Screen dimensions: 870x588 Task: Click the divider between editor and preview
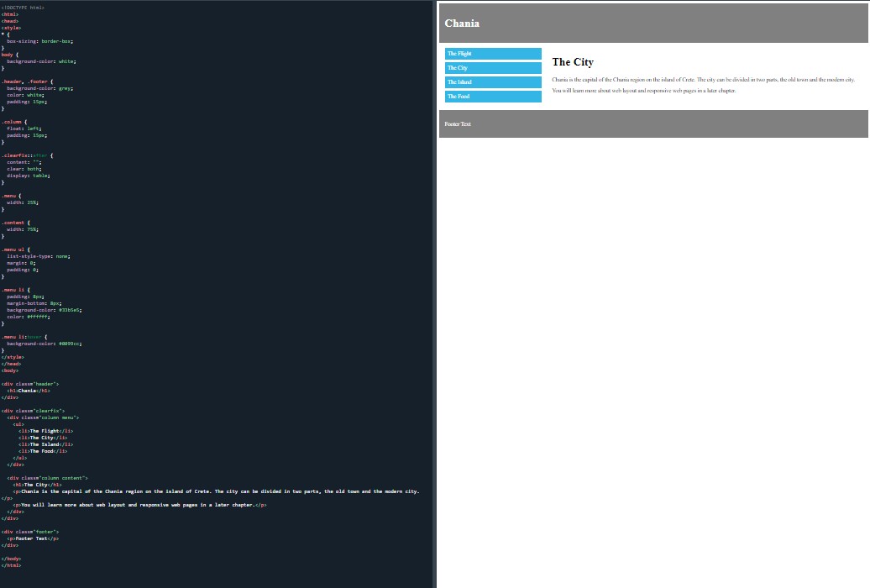pyautogui.click(x=434, y=294)
